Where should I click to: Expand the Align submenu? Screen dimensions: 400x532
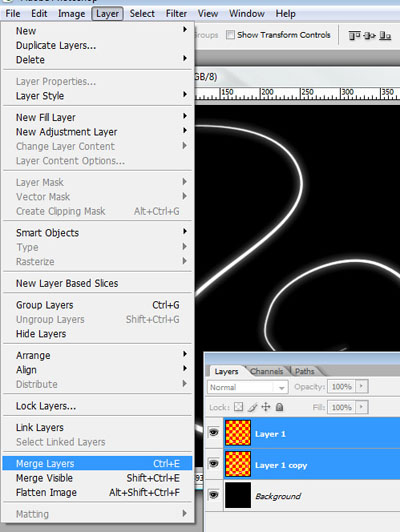pyautogui.click(x=97, y=370)
